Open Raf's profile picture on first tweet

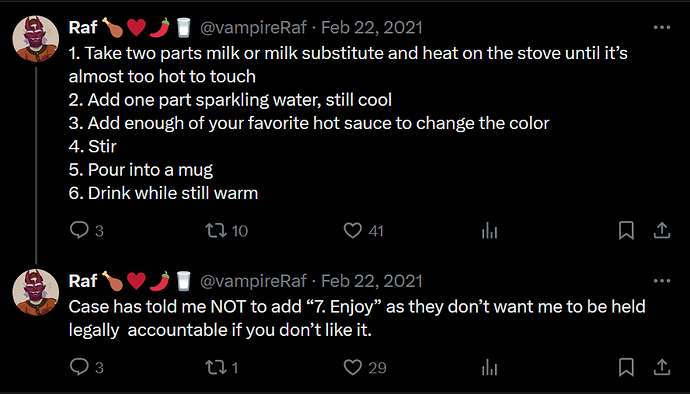tap(36, 39)
